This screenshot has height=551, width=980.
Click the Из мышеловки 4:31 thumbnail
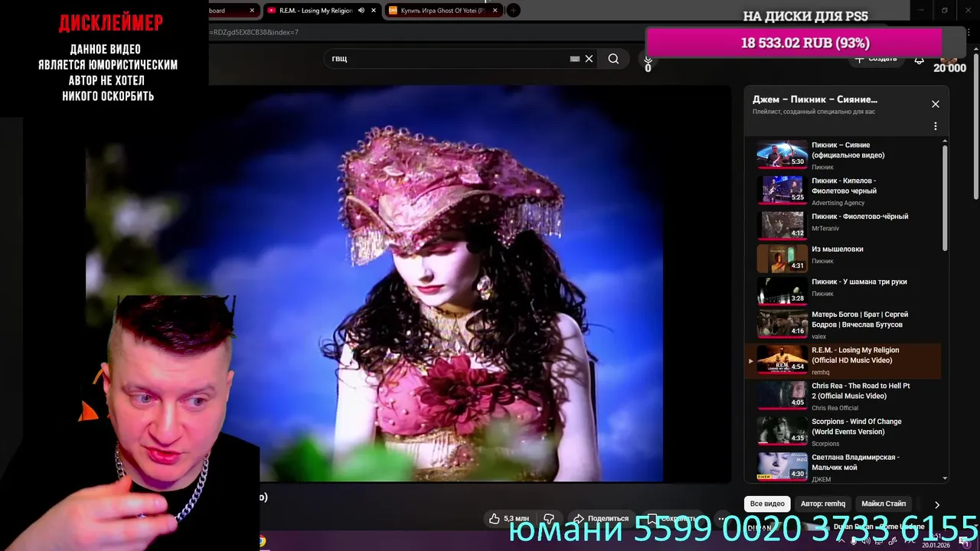coord(782,258)
